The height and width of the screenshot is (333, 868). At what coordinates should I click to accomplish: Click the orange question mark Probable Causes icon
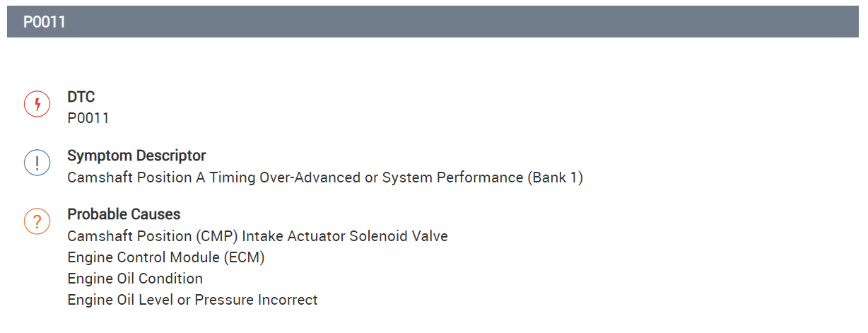(37, 222)
